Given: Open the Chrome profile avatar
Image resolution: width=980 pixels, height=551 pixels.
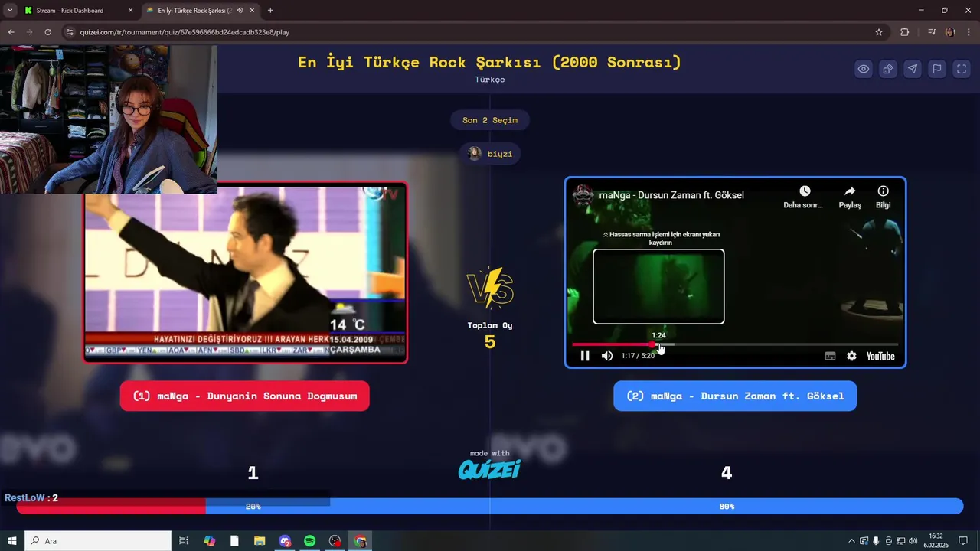Looking at the screenshot, I should click(x=950, y=32).
